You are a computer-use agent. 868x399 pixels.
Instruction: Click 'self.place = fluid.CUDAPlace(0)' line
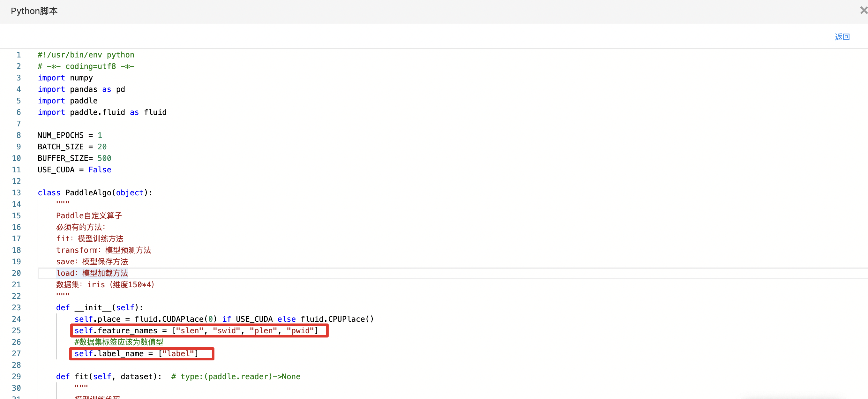pos(224,319)
